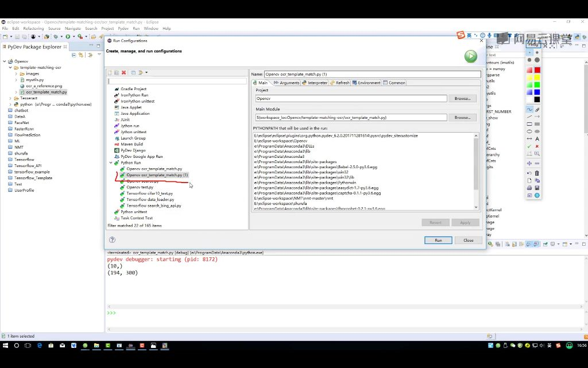Image resolution: width=588 pixels, height=368 pixels.
Task: Switch to the Refresh tab
Action: pyautogui.click(x=340, y=83)
